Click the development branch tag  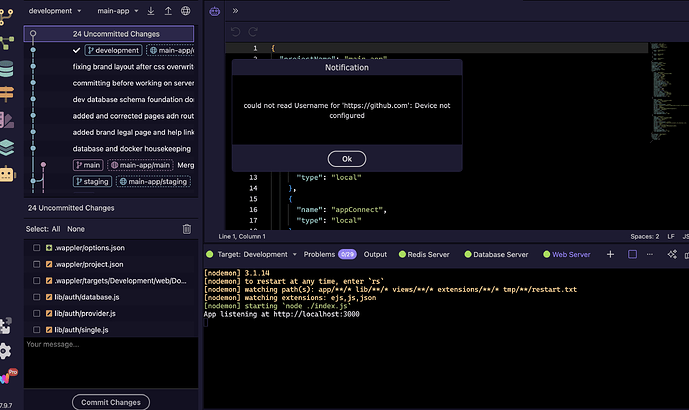[x=113, y=50]
